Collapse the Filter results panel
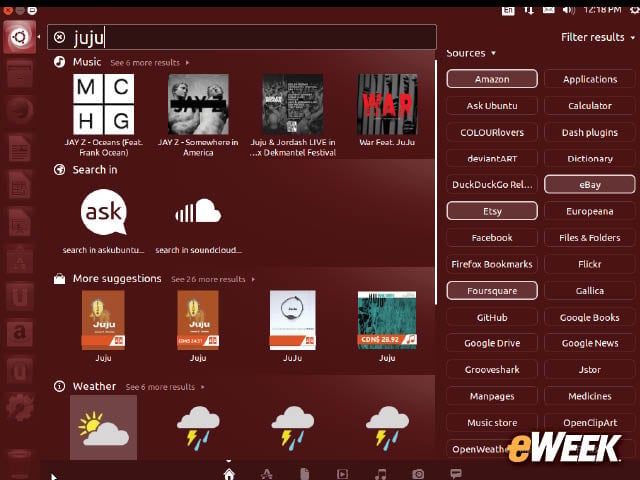The image size is (640, 480). tap(598, 37)
